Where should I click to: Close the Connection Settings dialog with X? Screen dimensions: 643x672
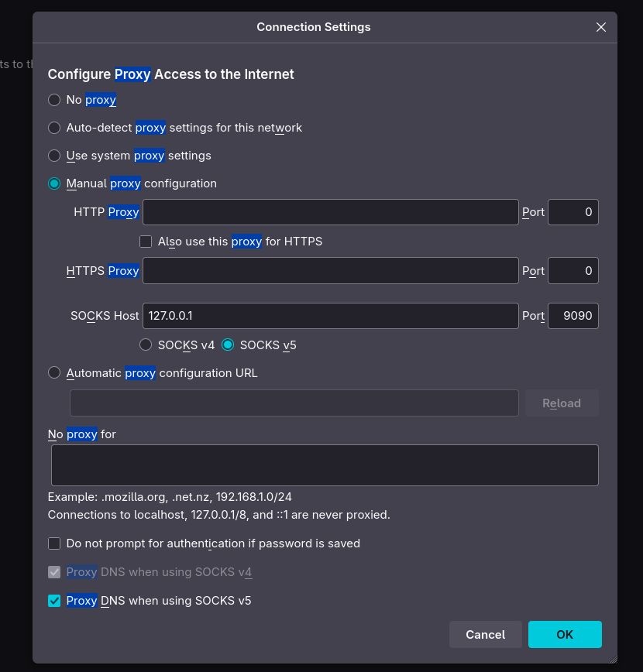pyautogui.click(x=600, y=27)
